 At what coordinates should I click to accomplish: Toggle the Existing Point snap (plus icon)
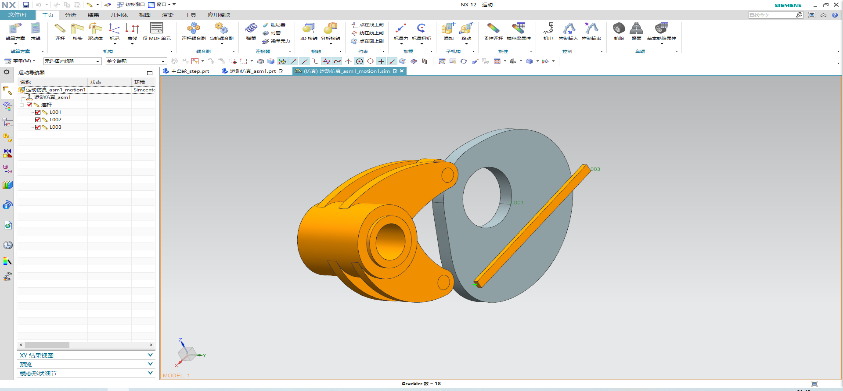(381, 61)
